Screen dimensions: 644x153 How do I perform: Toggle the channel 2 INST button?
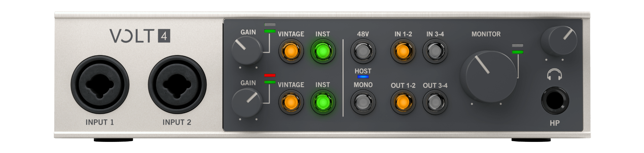pyautogui.click(x=323, y=102)
